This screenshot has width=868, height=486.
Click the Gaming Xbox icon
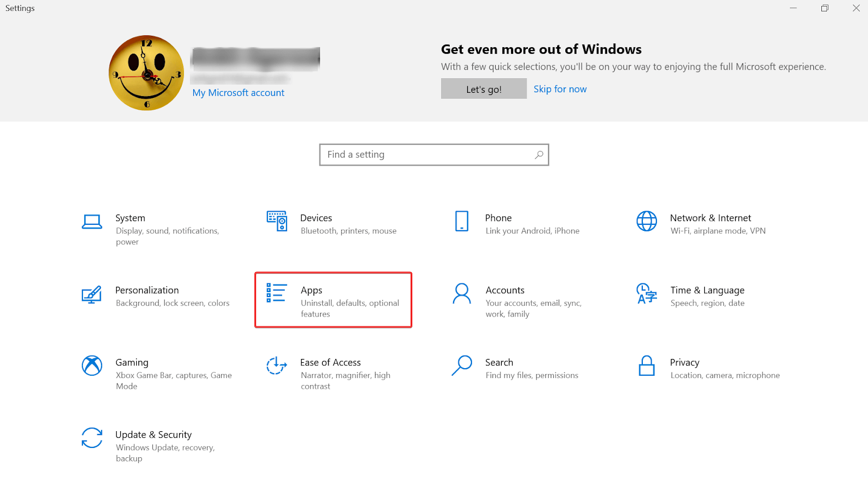[92, 365]
